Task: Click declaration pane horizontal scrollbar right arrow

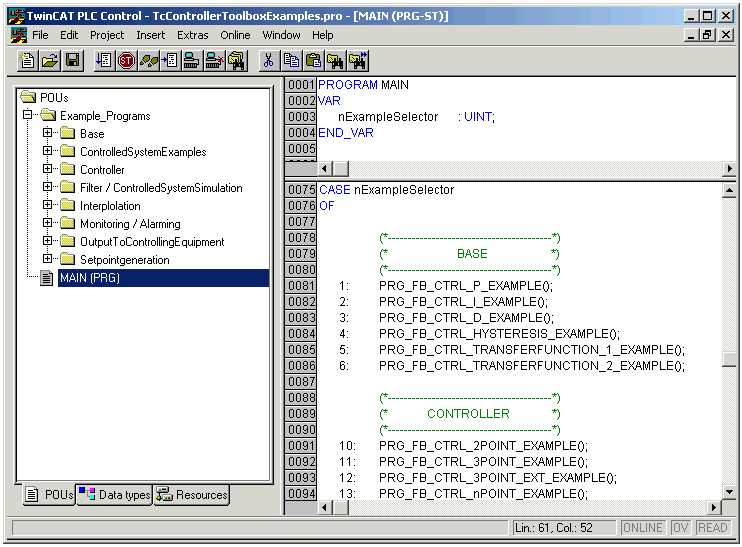Action: pos(729,168)
